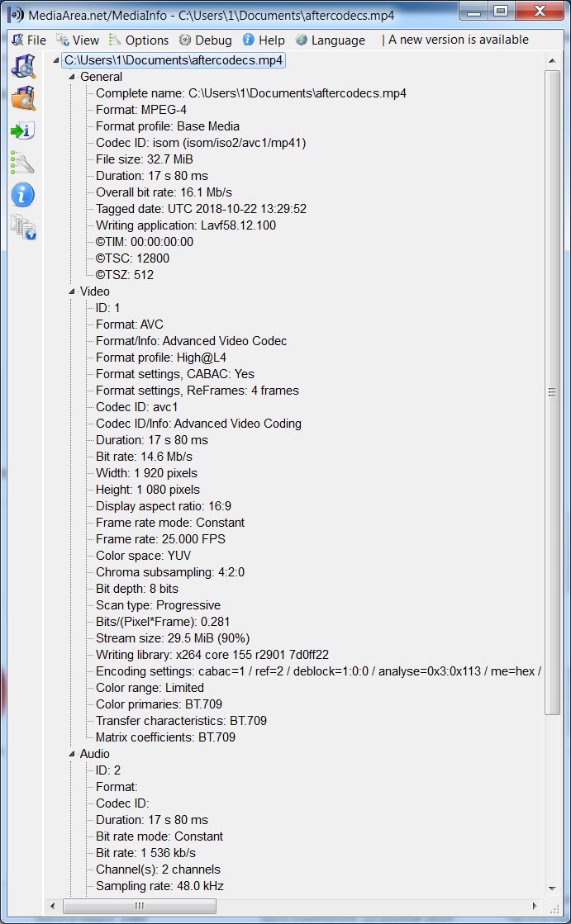Click the MediaInfo app icon in title bar

point(16,15)
